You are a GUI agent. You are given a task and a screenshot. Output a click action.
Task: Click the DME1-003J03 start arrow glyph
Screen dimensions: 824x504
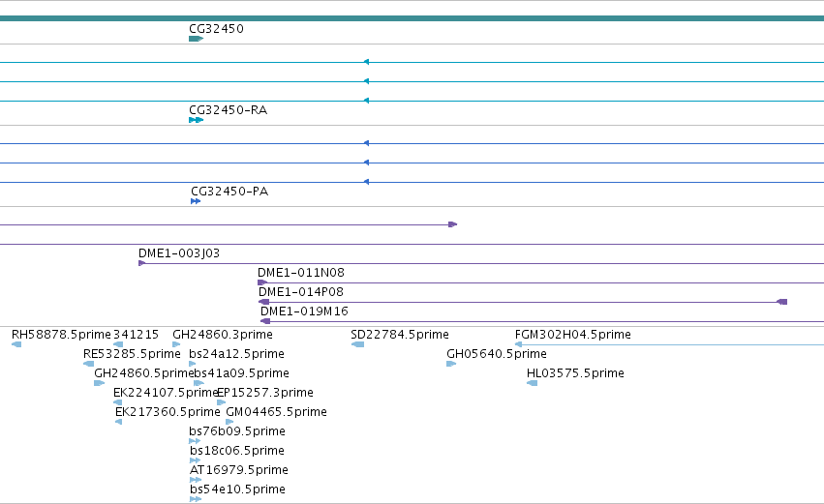pos(142,263)
